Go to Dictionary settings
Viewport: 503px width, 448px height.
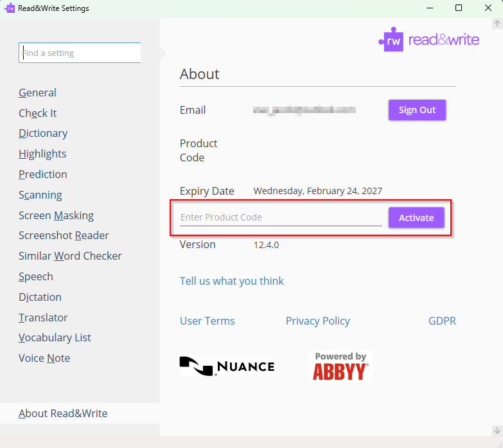(43, 133)
